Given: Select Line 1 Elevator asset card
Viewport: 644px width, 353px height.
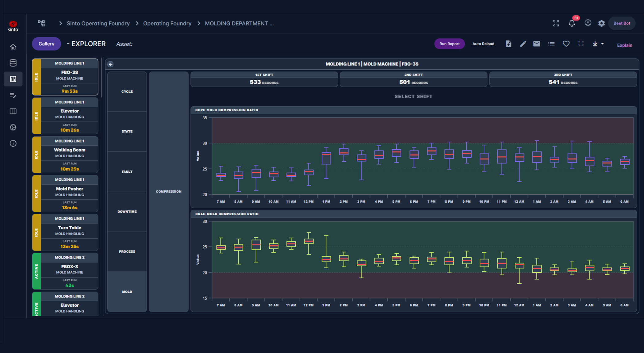Looking at the screenshot, I should 65,116.
